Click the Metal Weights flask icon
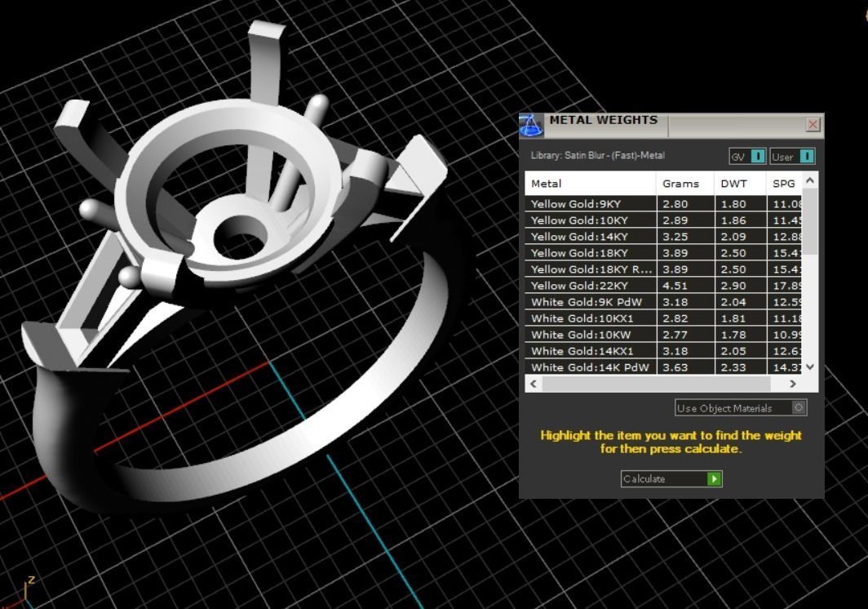 point(531,125)
